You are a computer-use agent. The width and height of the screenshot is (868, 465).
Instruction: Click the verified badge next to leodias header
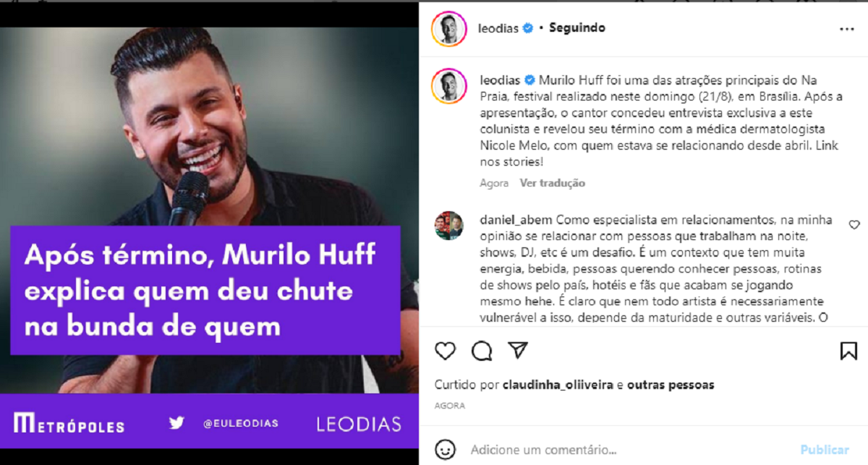click(x=528, y=28)
